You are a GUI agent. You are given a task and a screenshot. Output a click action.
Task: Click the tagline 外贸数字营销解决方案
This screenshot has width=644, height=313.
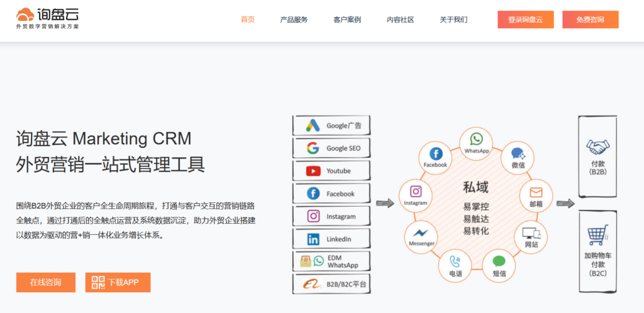tap(47, 26)
